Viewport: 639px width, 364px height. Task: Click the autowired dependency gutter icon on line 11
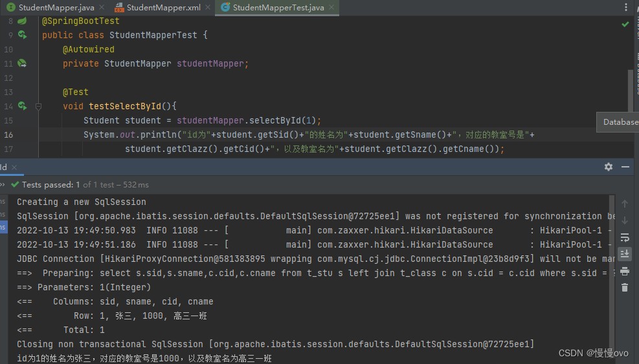(22, 63)
